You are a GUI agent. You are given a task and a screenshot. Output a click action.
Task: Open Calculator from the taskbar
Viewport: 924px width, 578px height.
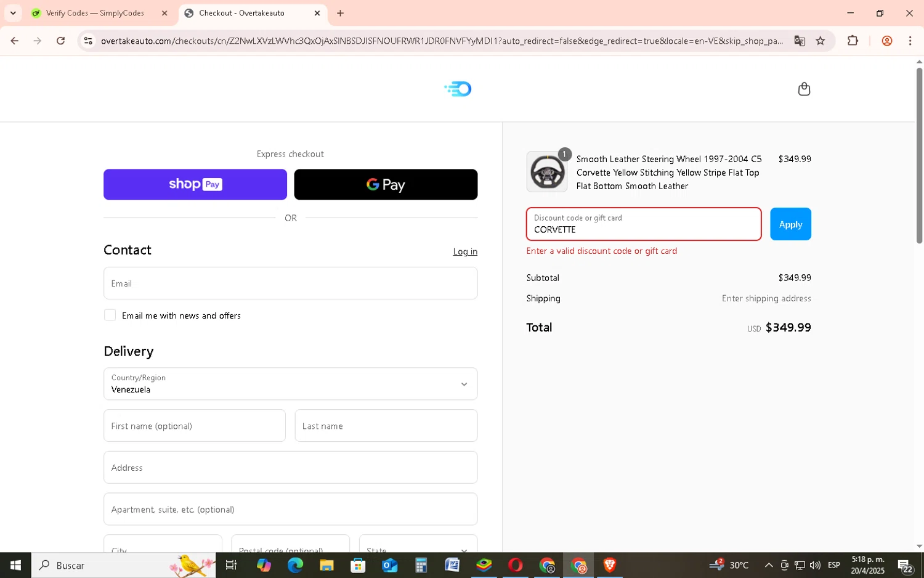click(421, 565)
